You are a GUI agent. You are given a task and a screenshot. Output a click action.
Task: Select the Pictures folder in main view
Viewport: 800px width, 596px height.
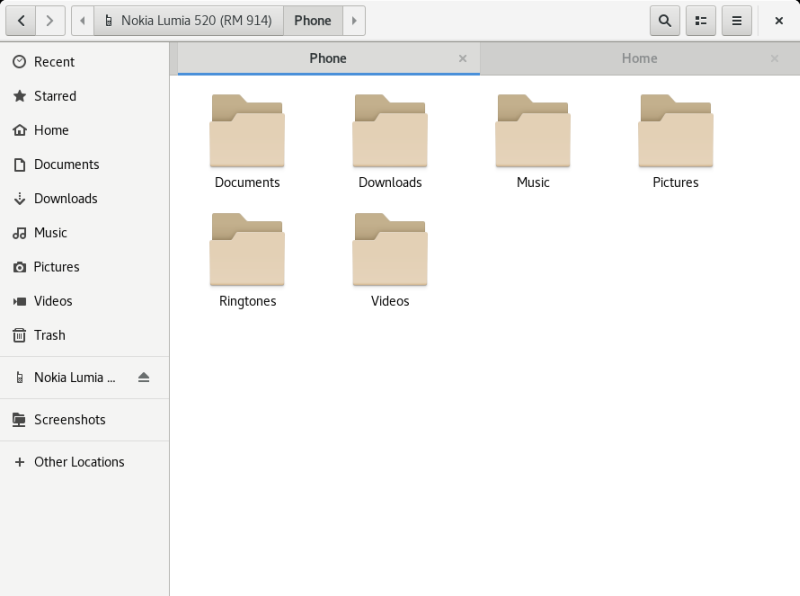[x=675, y=141]
